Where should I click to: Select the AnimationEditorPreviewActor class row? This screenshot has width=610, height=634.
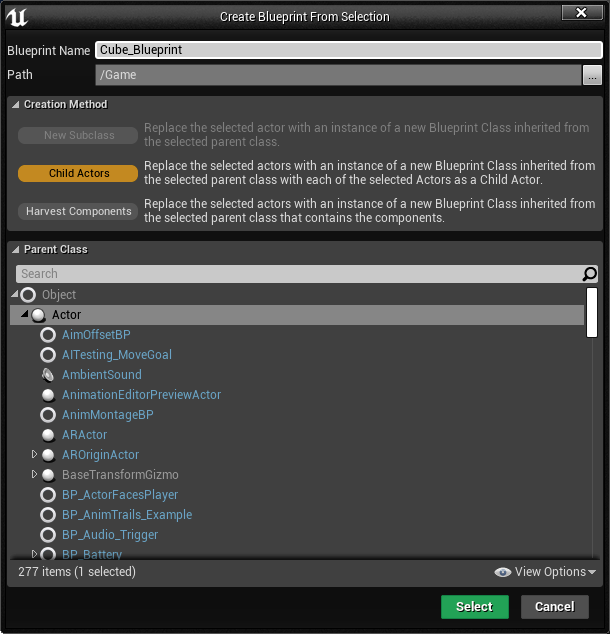[297, 395]
